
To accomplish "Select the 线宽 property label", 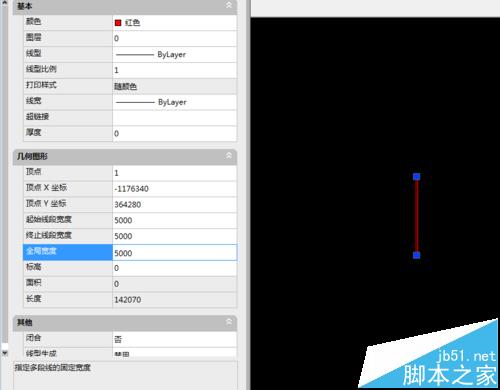I will pos(33,101).
